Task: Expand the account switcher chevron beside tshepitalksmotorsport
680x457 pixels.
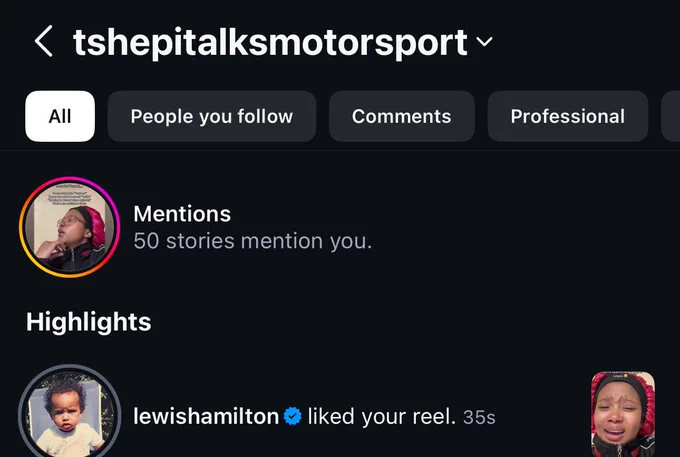Action: (x=484, y=42)
